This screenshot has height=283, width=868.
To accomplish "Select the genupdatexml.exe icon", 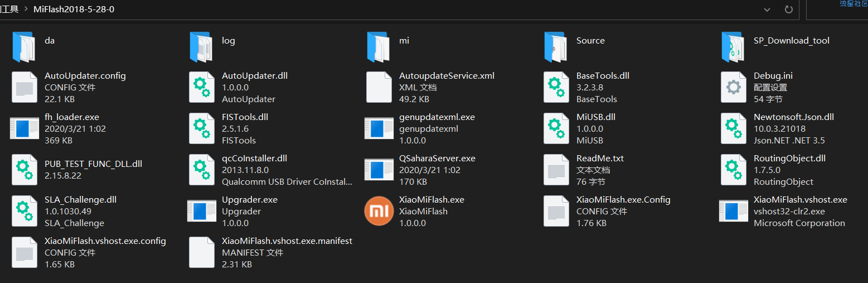I will tap(379, 128).
